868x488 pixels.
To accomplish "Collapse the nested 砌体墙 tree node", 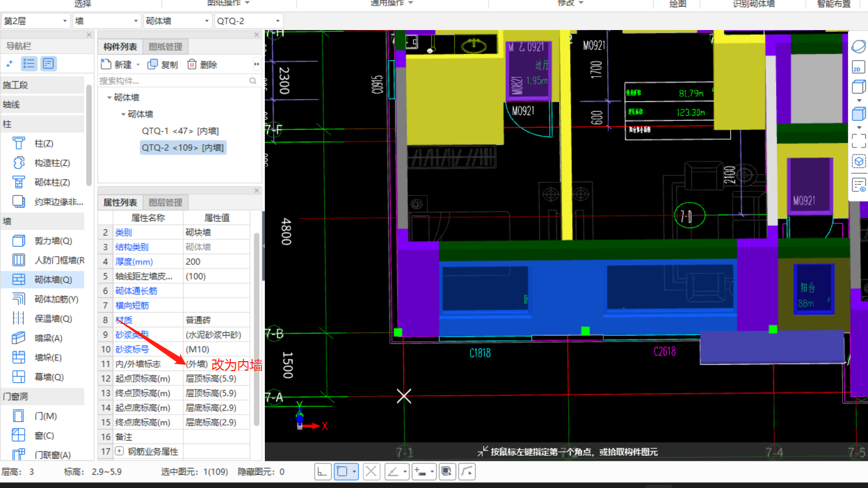I will 123,114.
